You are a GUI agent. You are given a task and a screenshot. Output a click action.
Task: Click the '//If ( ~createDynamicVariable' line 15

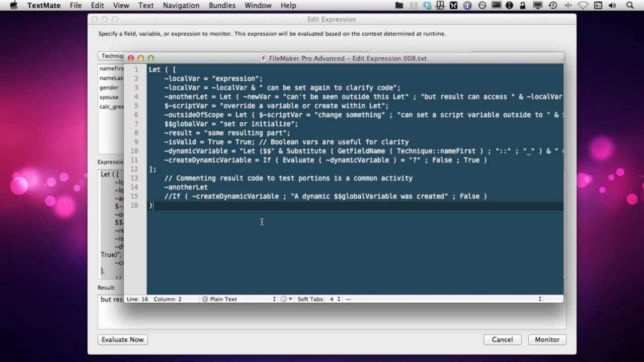pos(326,196)
